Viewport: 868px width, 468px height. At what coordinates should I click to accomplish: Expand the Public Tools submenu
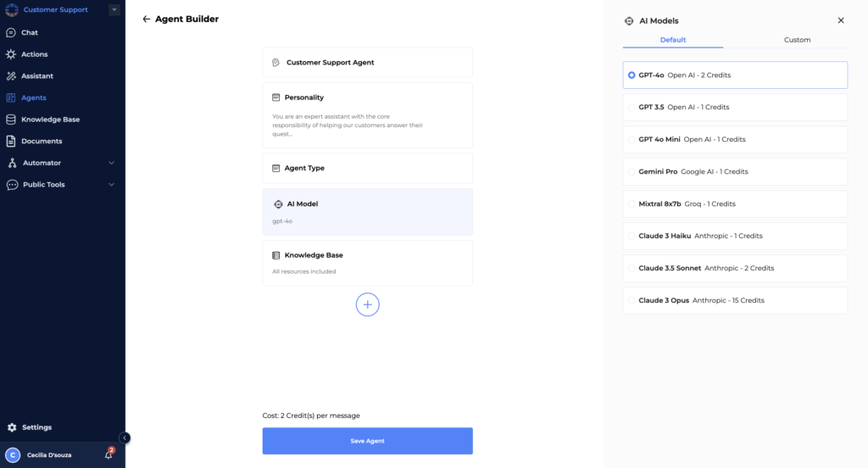point(112,185)
